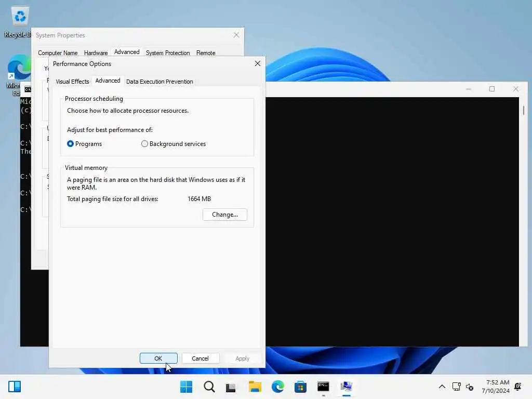The height and width of the screenshot is (399, 532).
Task: Select the Advanced tab in Performance Options
Action: point(108,81)
